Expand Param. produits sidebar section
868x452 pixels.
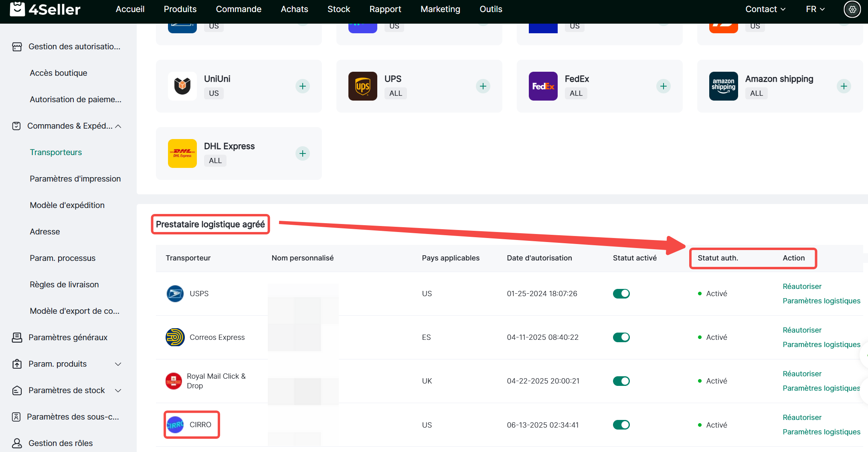click(x=118, y=364)
